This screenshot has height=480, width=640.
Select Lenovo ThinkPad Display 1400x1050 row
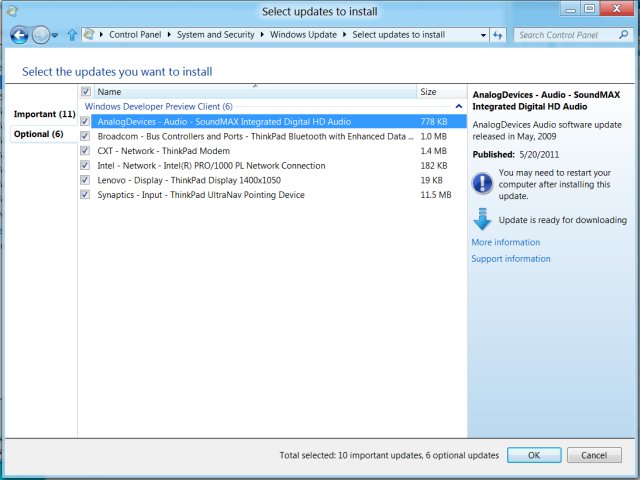pos(279,180)
